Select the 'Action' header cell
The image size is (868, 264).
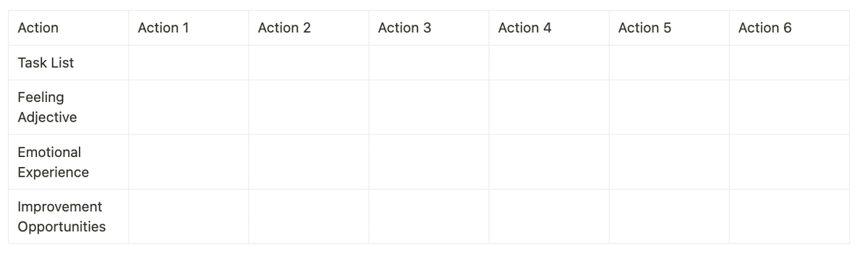point(69,27)
